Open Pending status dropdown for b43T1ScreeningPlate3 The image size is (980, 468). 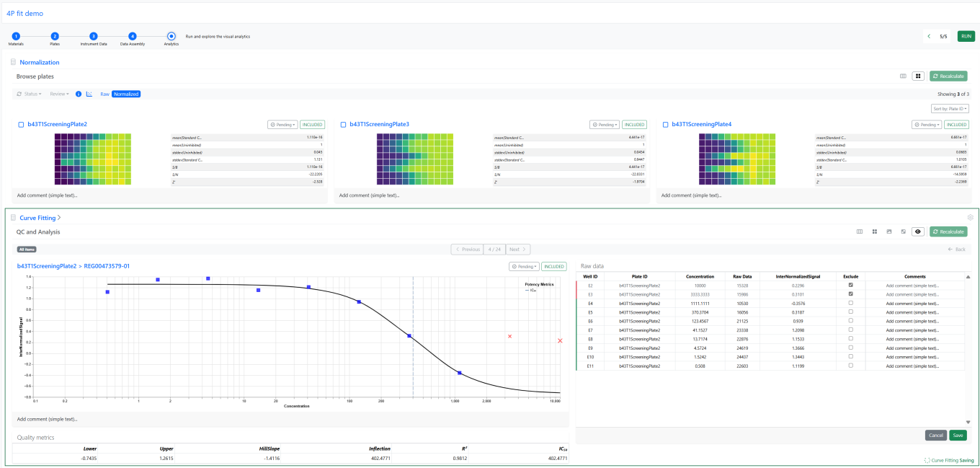(x=604, y=125)
